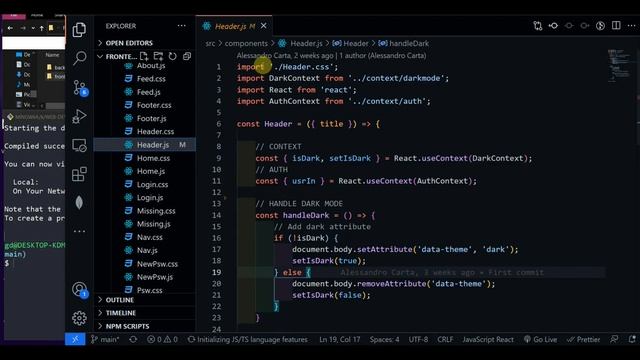Screen dimensions: 640x360
Task: Collapse all folders in Explorer
Action: [187, 56]
